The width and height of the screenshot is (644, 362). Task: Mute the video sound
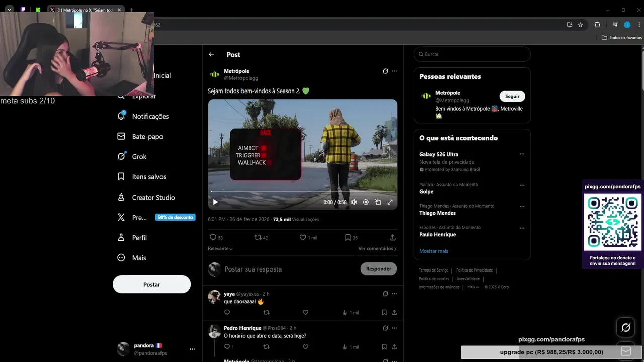pos(354,202)
